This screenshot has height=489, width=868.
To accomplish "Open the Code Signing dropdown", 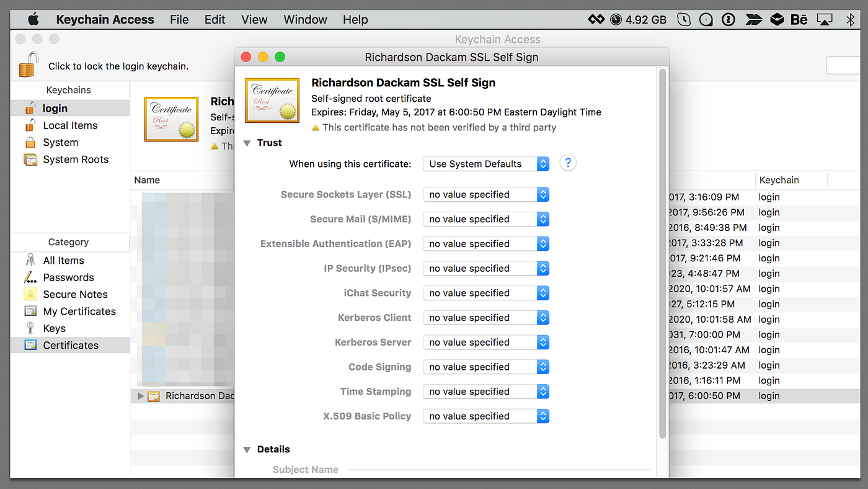I will [486, 367].
